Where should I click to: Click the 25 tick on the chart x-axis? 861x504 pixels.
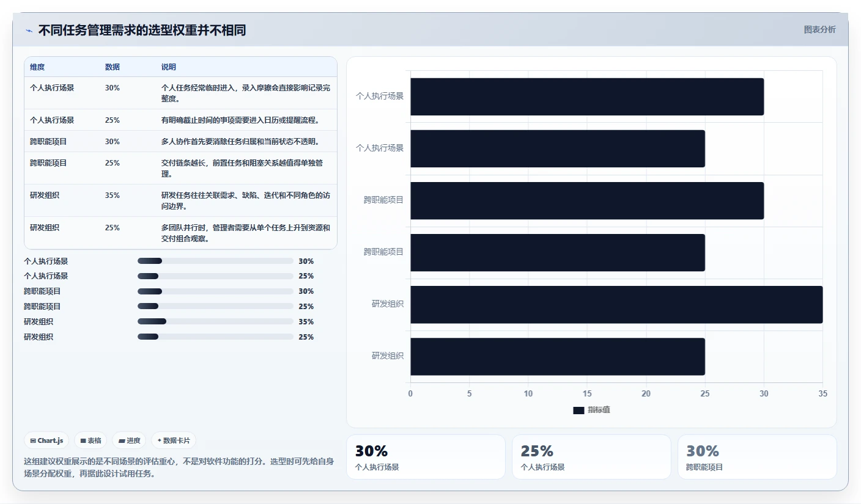(705, 394)
